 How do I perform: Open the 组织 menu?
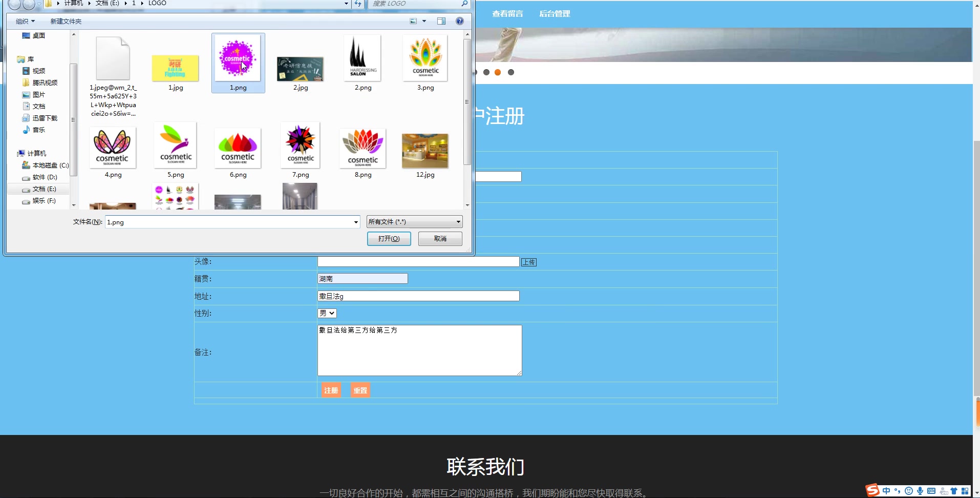pyautogui.click(x=25, y=21)
